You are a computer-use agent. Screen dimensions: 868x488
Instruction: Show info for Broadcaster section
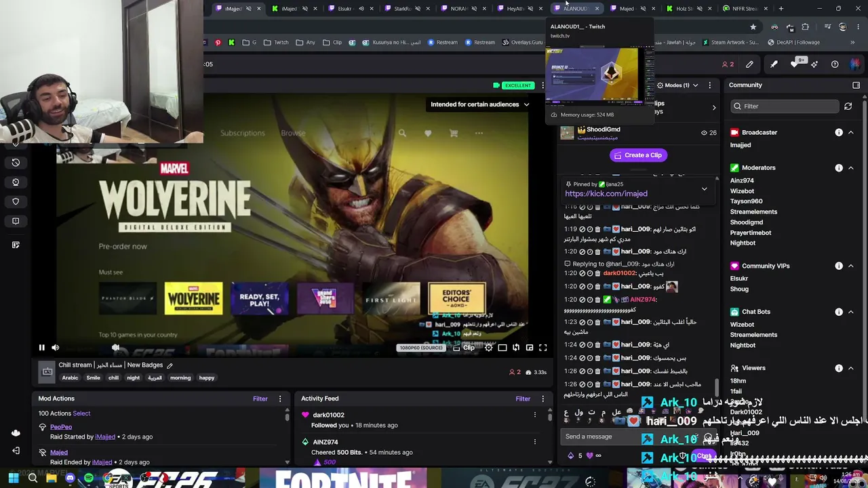pos(839,133)
